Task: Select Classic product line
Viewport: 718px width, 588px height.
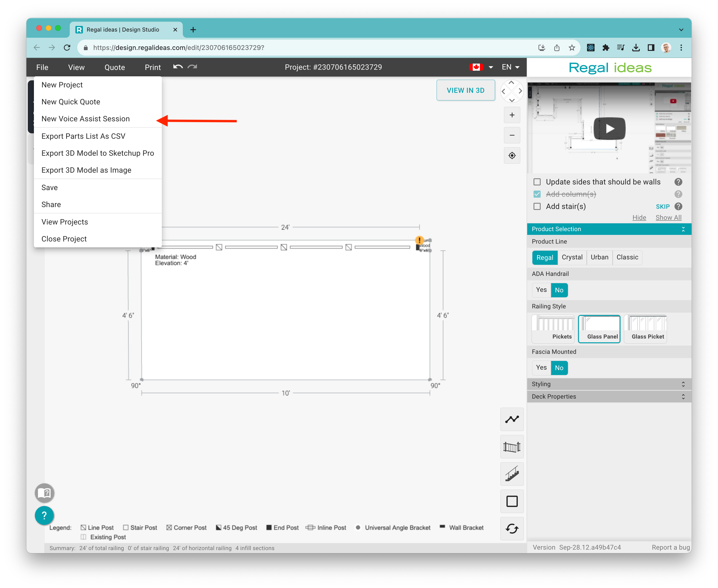Action: [627, 257]
